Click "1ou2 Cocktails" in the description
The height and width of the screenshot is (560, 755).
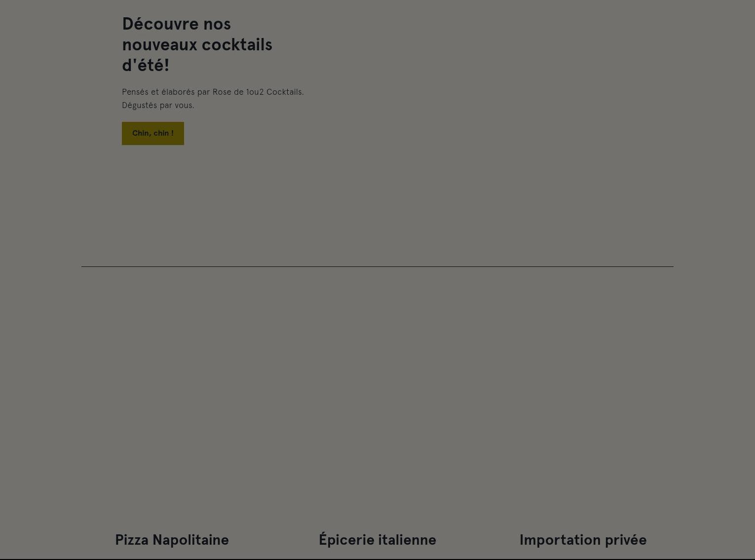[275, 92]
